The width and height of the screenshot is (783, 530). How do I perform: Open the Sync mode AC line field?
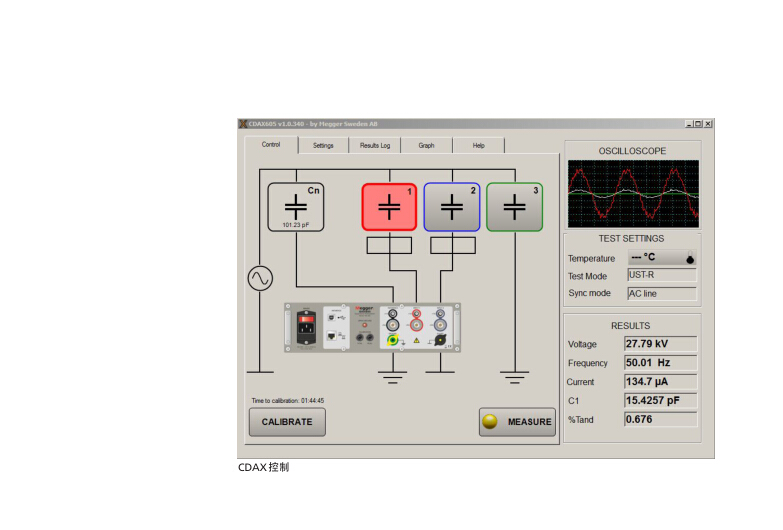click(662, 294)
